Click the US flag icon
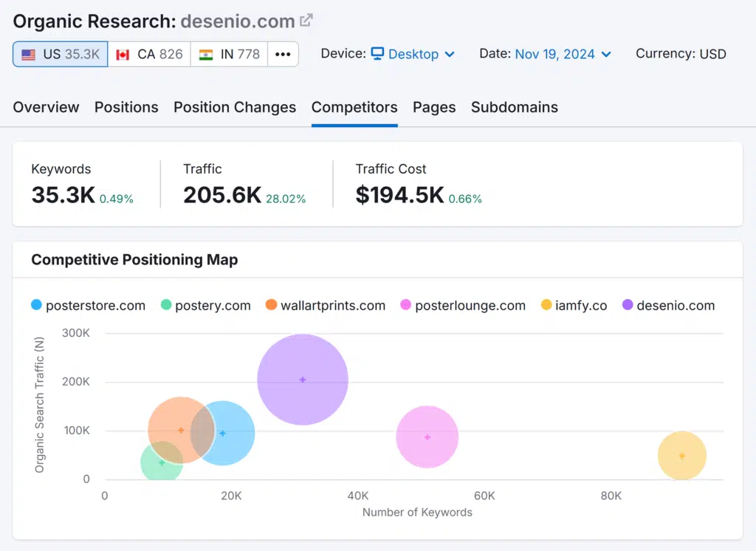The height and width of the screenshot is (551, 756). click(x=28, y=55)
